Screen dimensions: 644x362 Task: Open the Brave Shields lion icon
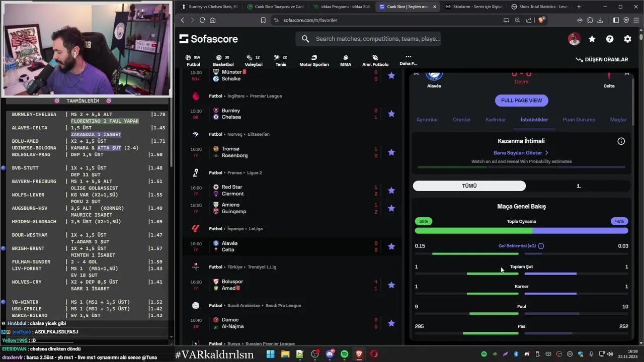541,20
